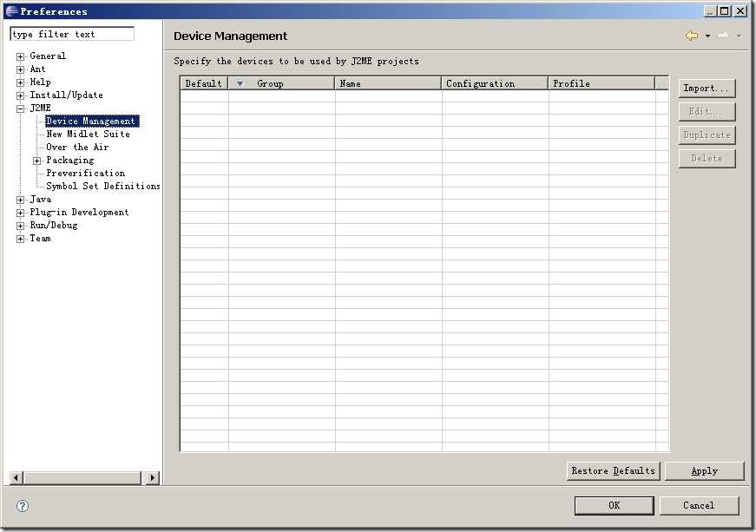756x532 pixels.
Task: Click tree scrollbar right arrow
Action: pos(153,477)
